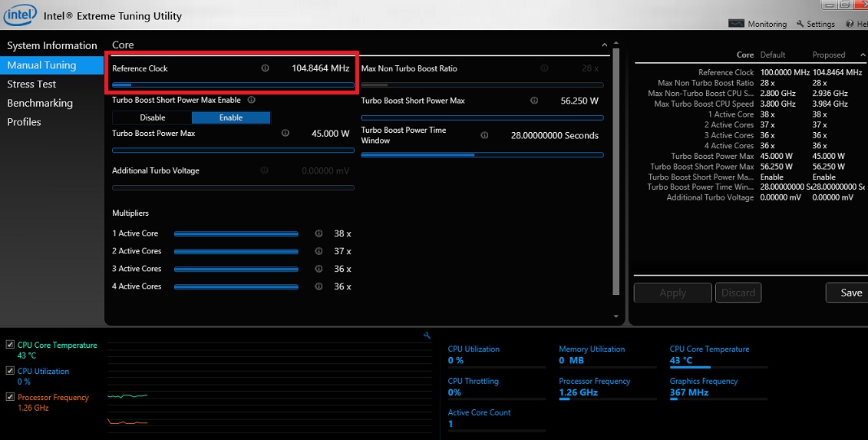Click Reference Clock value 104.8464 MHz
The width and height of the screenshot is (868, 440).
[x=321, y=68]
